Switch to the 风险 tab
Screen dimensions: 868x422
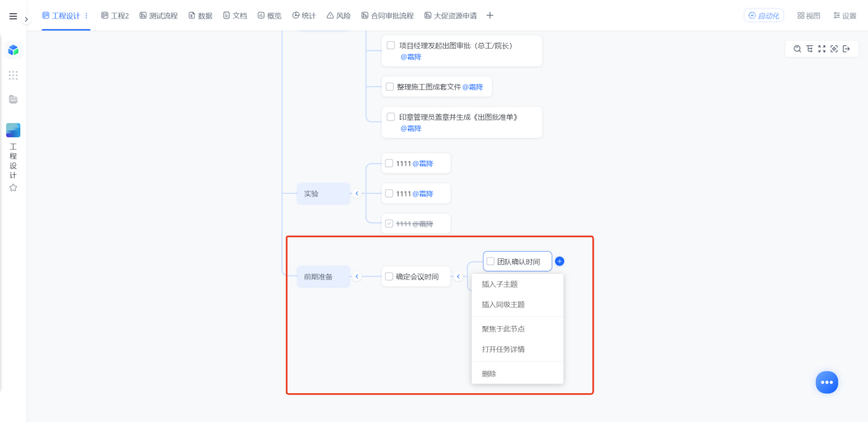pyautogui.click(x=339, y=16)
